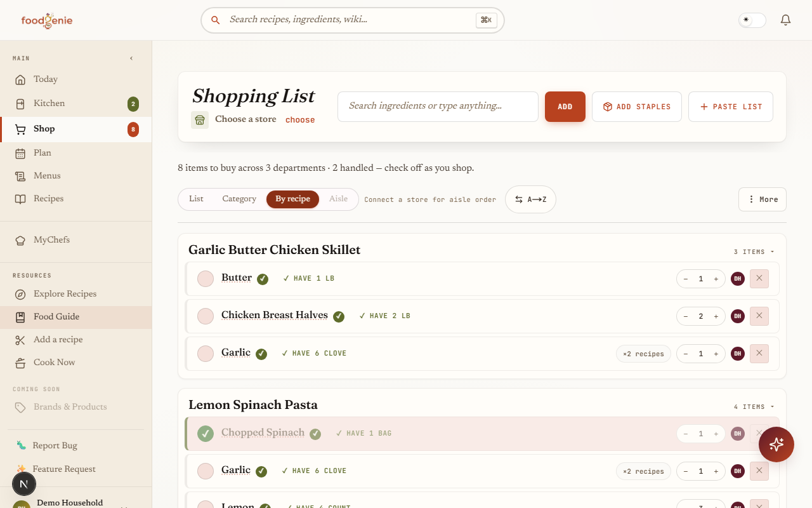Click the Cook Now pot icon

pos(20,363)
